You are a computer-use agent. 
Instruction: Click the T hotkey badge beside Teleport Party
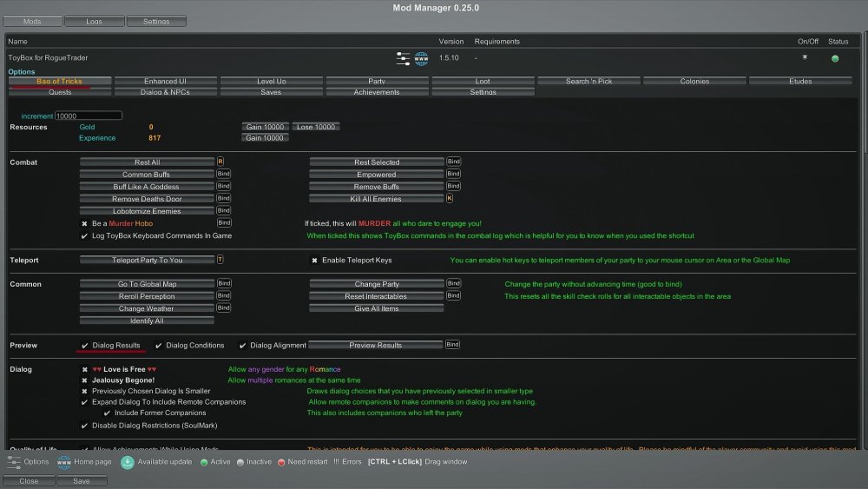coord(220,260)
